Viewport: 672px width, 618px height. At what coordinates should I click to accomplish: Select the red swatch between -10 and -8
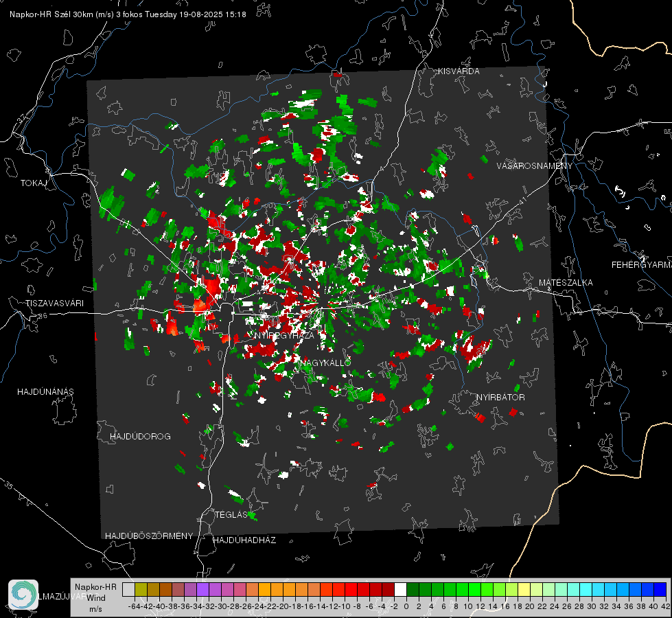point(351,589)
